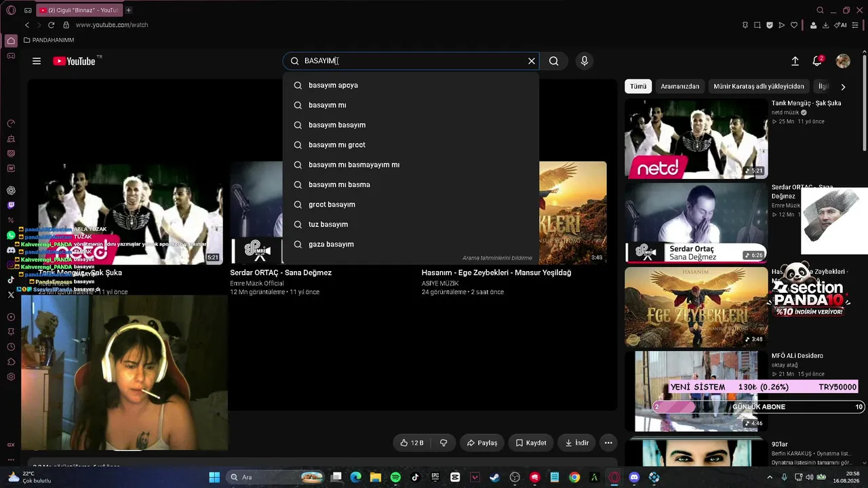Open a new tab with the plus
Screen dimensions: 868x488
click(129, 10)
